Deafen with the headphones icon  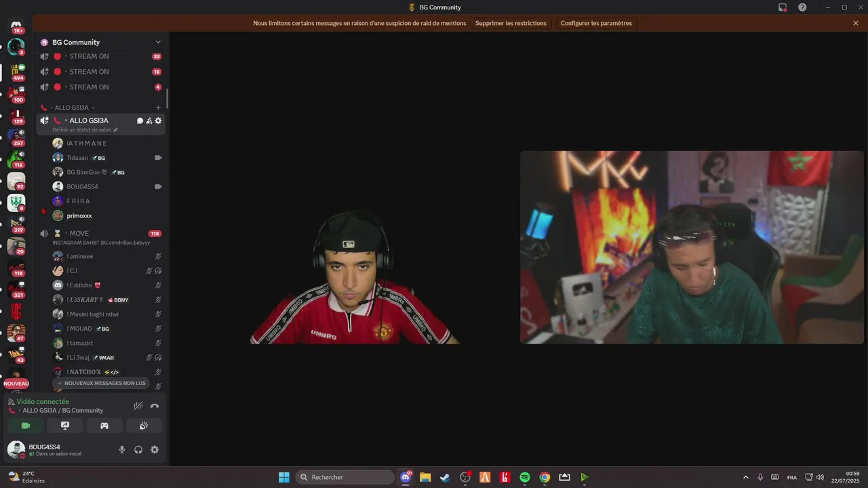point(138,449)
